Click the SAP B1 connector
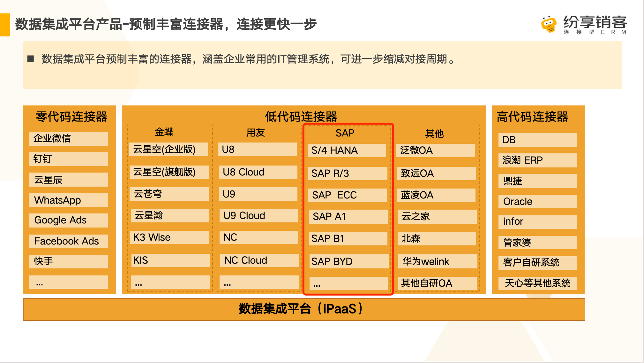Image resolution: width=644 pixels, height=363 pixels. (x=348, y=238)
